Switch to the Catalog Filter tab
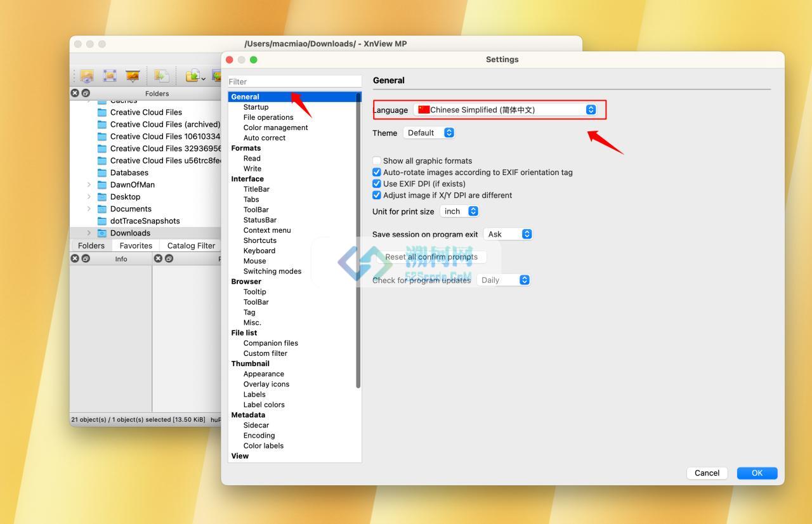The height and width of the screenshot is (524, 812). [x=191, y=246]
